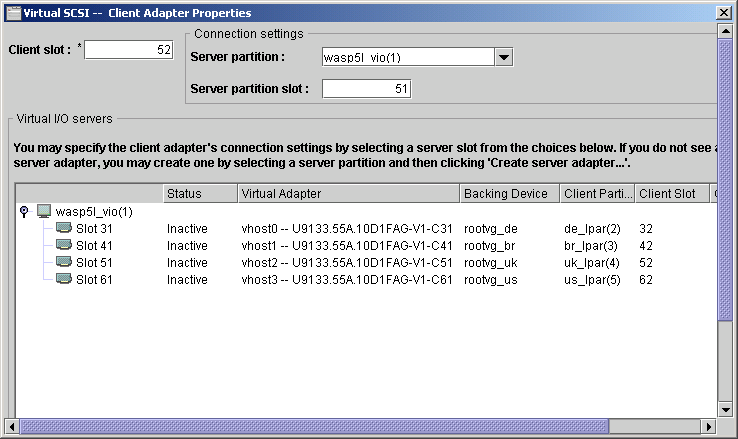Click the Slot 51 adapter icon
The image size is (738, 439).
(x=64, y=262)
